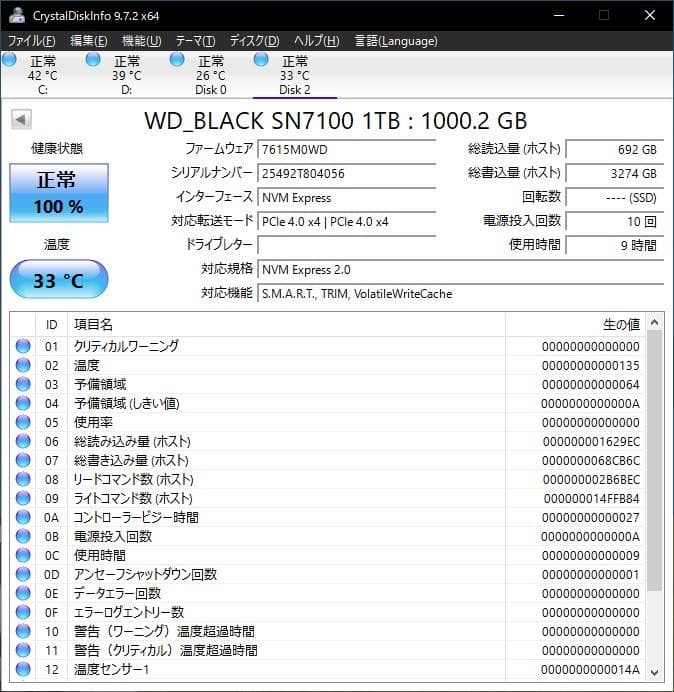Click the serial number field 25492T804056
674x692 pixels.
pos(346,173)
